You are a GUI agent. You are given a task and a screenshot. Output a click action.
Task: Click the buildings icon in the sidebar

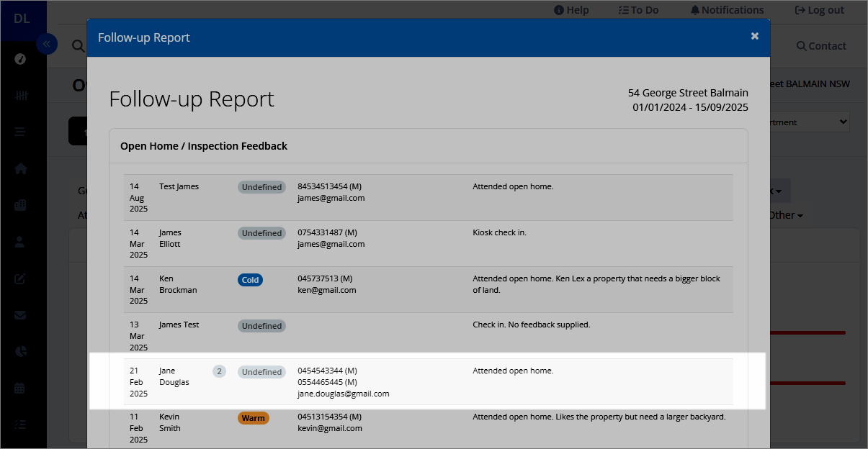click(20, 205)
